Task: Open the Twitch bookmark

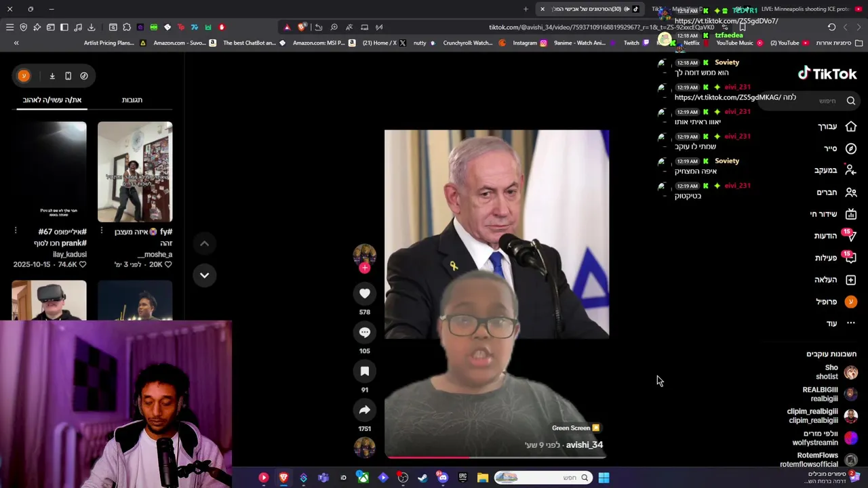Action: pos(635,43)
